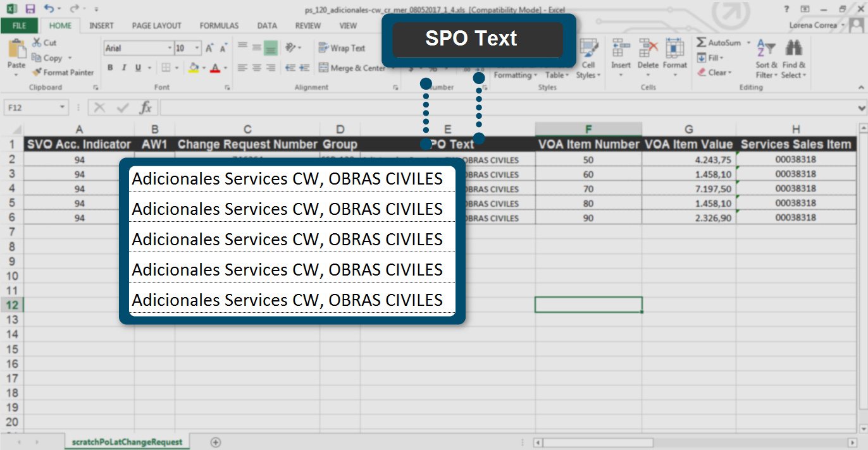Click the Delete cells icon

pyautogui.click(x=648, y=49)
